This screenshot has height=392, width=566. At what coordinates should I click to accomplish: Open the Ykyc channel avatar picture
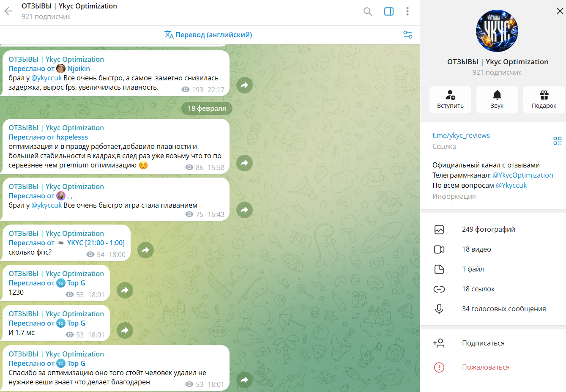497,31
